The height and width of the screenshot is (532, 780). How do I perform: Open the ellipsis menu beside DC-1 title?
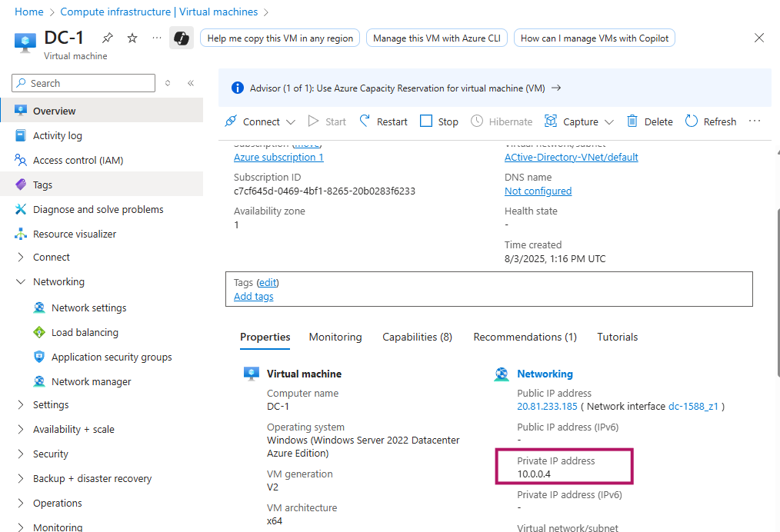pos(157,38)
